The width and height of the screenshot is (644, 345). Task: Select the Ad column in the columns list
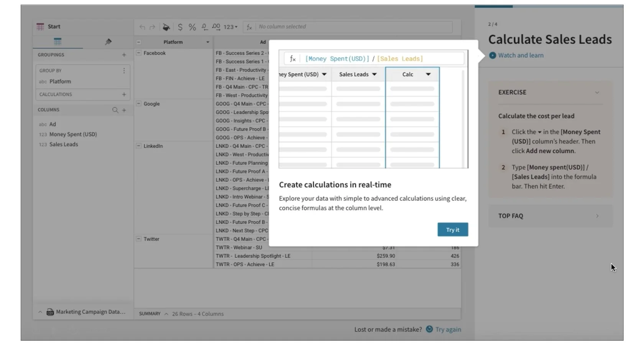[53, 124]
